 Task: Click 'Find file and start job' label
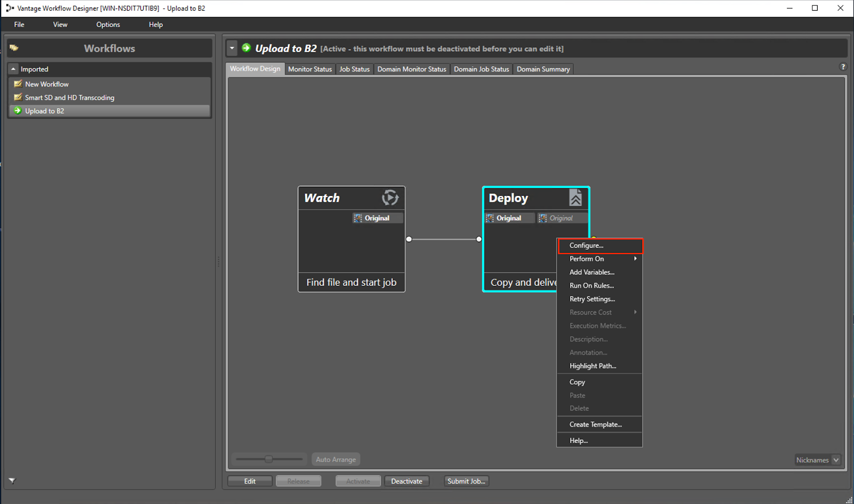point(351,282)
